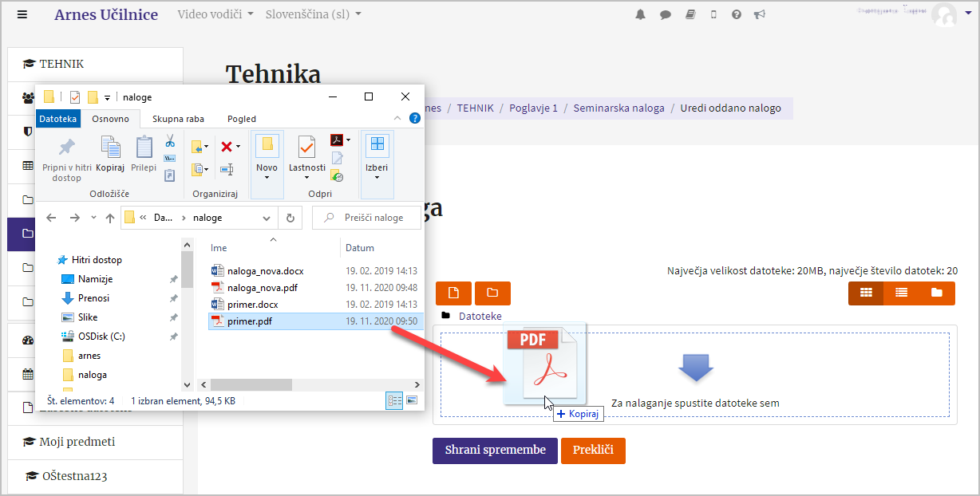Image resolution: width=980 pixels, height=496 pixels.
Task: Click the Prekliči button
Action: click(x=593, y=450)
